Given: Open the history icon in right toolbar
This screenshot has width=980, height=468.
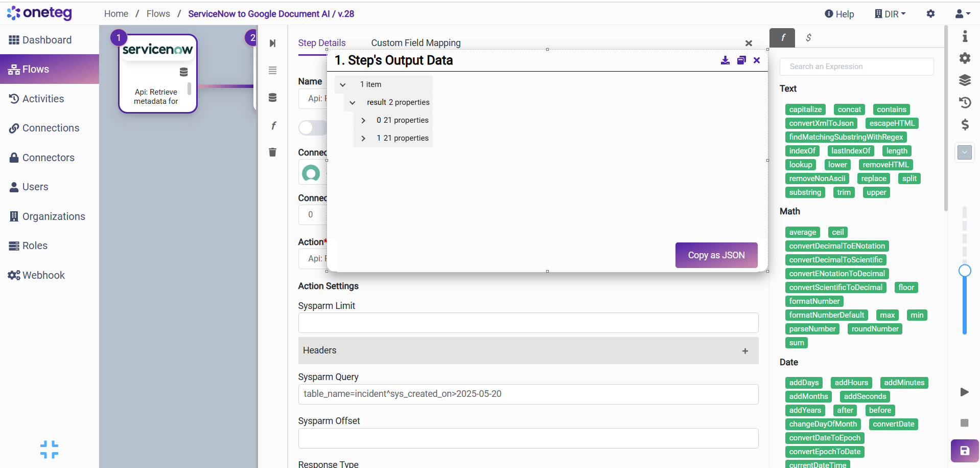Looking at the screenshot, I should click(x=964, y=103).
